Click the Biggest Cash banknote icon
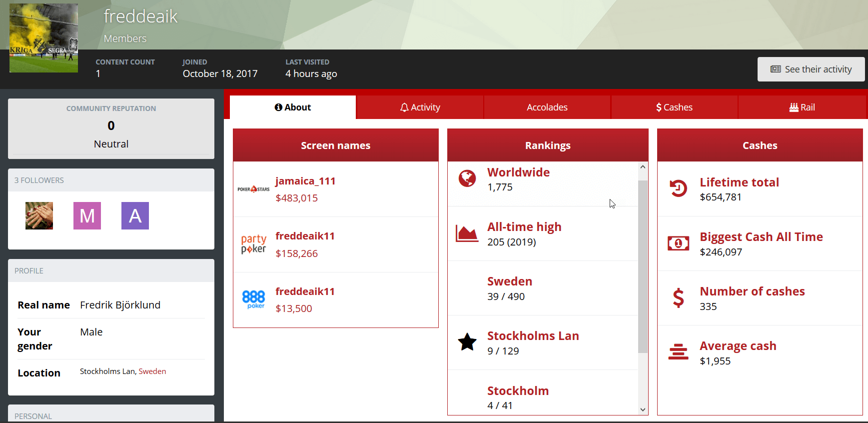This screenshot has height=423, width=868. 678,243
